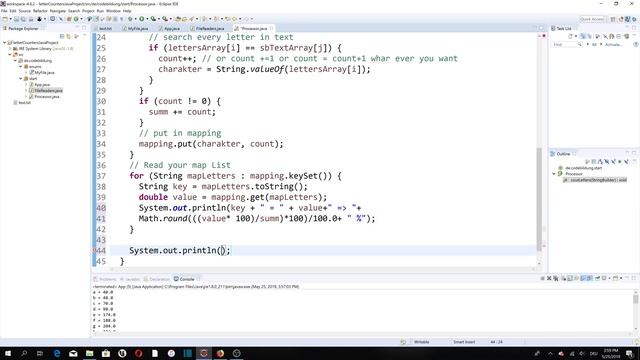
Task: Collapse the Processor class in Outline
Action: [x=554, y=174]
